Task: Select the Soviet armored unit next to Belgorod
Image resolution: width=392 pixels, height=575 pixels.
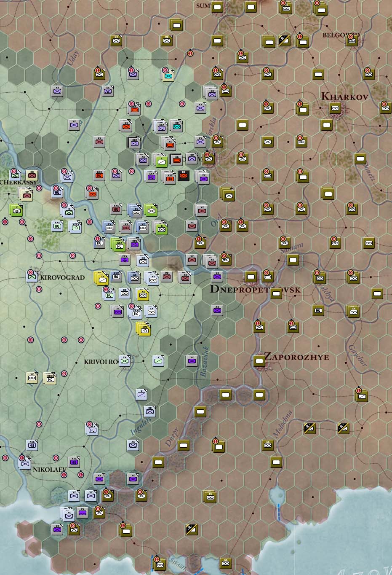Action: click(352, 40)
